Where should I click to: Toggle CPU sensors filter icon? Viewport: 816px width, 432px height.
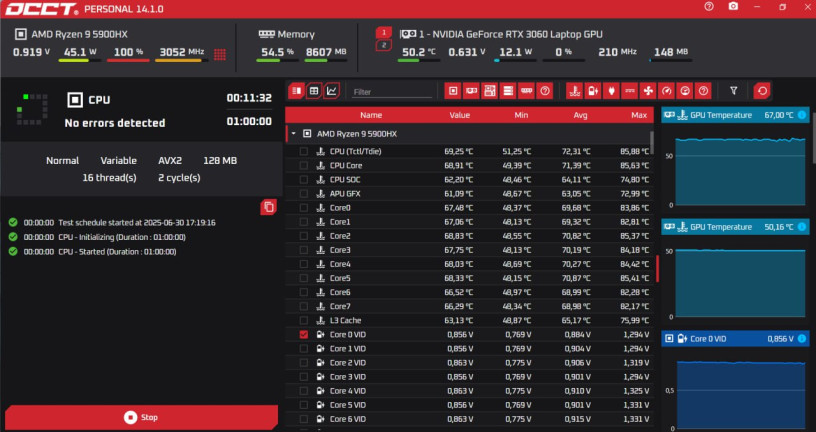click(x=453, y=91)
